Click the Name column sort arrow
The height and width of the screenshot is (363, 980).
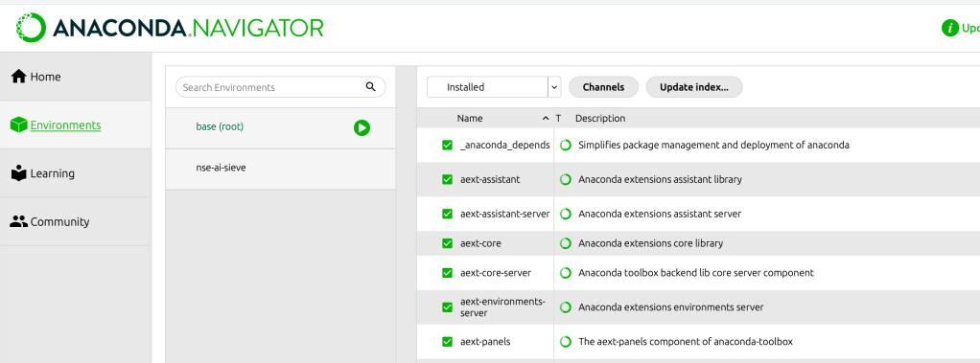point(546,118)
